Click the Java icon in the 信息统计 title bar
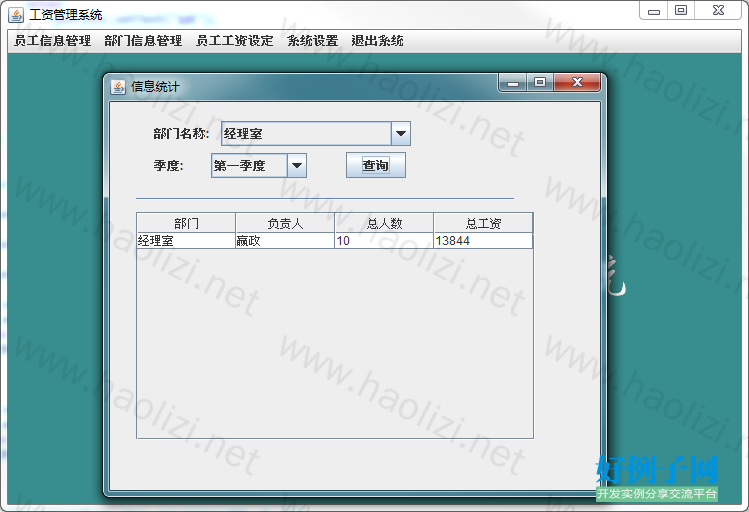Image resolution: width=749 pixels, height=512 pixels. tap(118, 87)
